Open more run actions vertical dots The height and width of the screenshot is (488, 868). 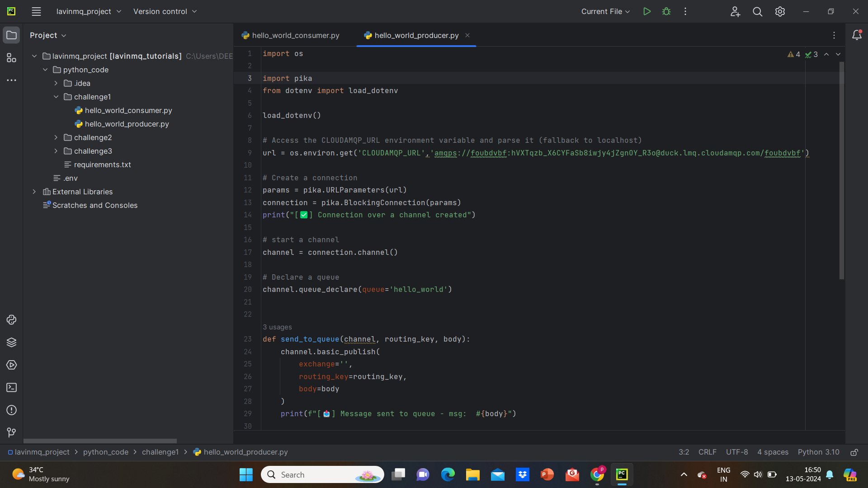(685, 11)
